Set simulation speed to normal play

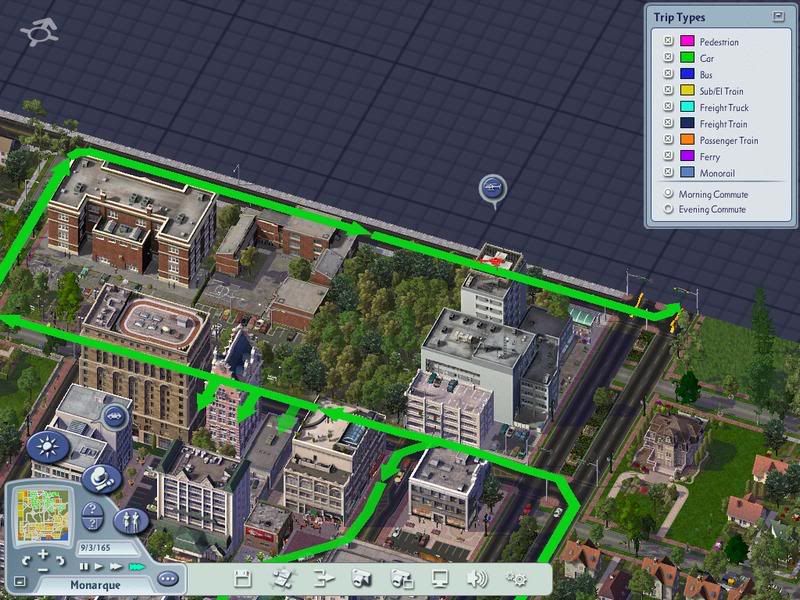(x=99, y=567)
